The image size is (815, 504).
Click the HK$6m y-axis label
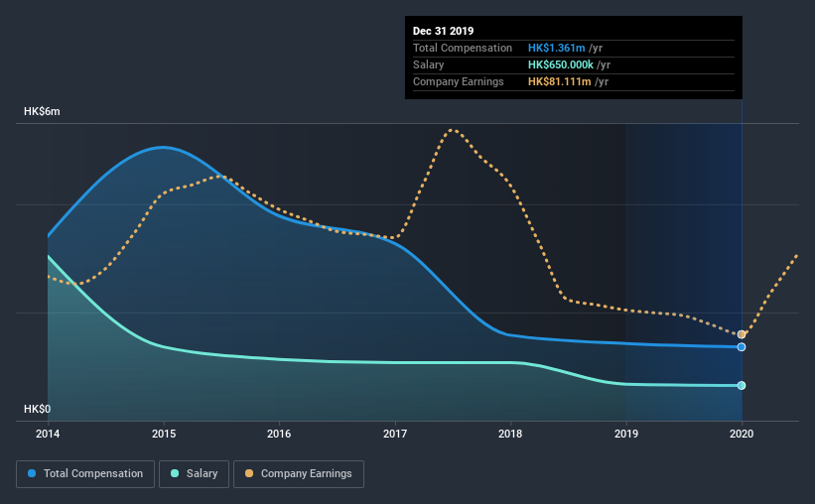42,112
